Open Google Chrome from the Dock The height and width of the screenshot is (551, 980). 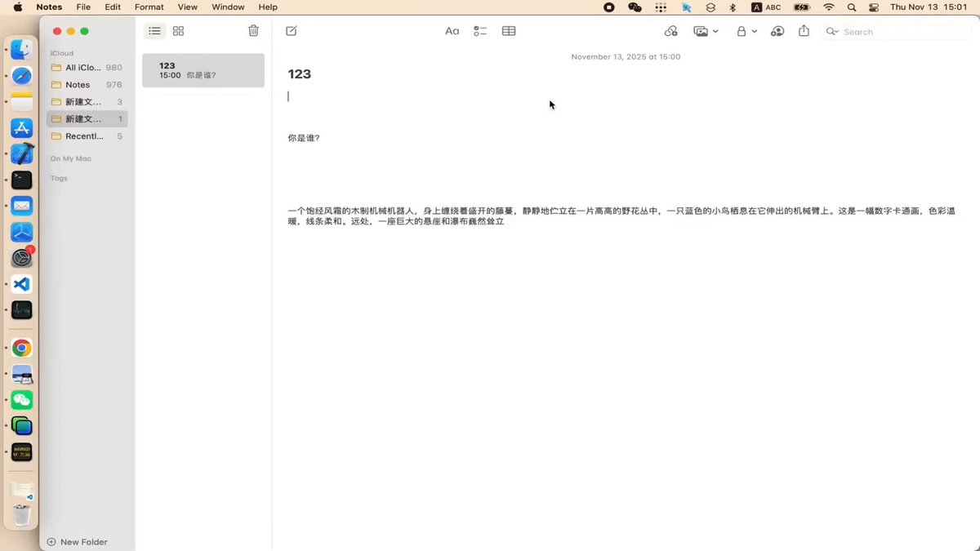[22, 349]
